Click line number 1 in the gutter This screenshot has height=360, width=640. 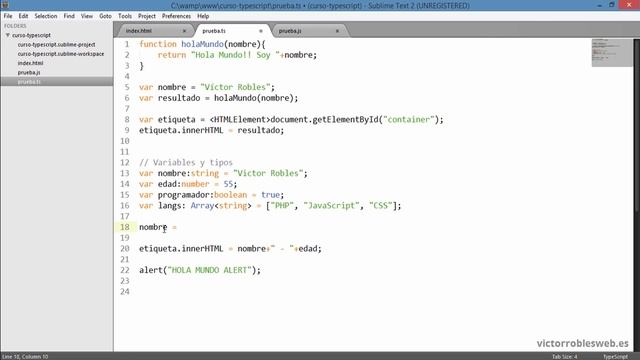[127, 44]
